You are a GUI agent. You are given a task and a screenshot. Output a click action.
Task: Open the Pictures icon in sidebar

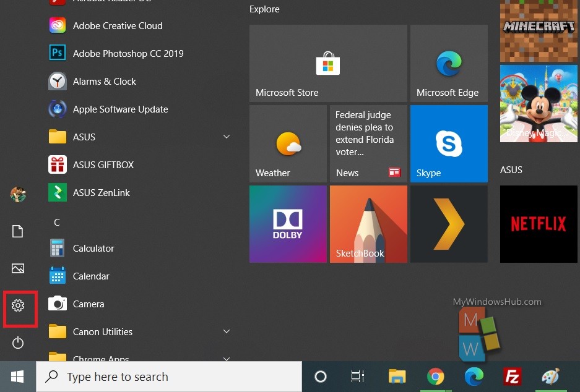click(18, 268)
